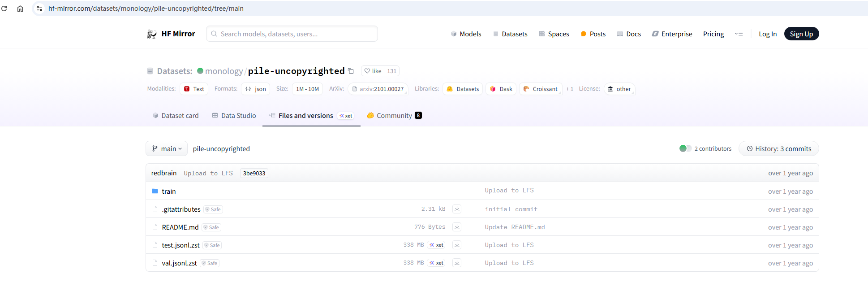Click xet badge on val.jsonl.zst row

click(x=436, y=263)
